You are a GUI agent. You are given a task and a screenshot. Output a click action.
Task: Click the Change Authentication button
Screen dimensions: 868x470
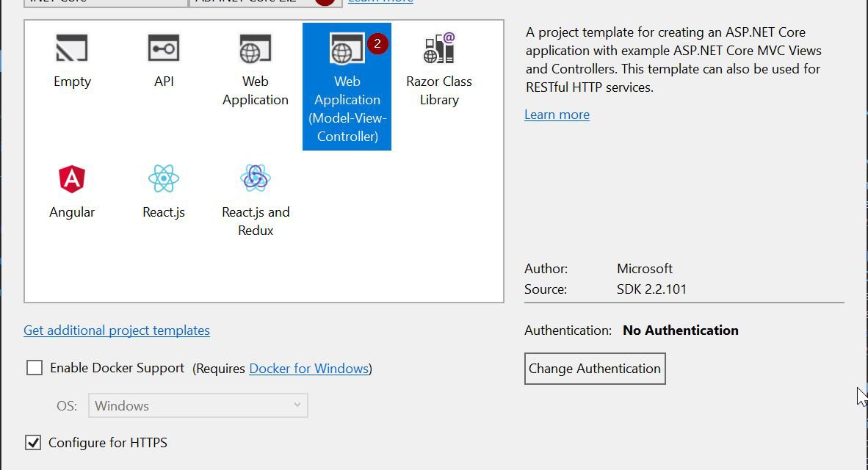click(x=595, y=369)
